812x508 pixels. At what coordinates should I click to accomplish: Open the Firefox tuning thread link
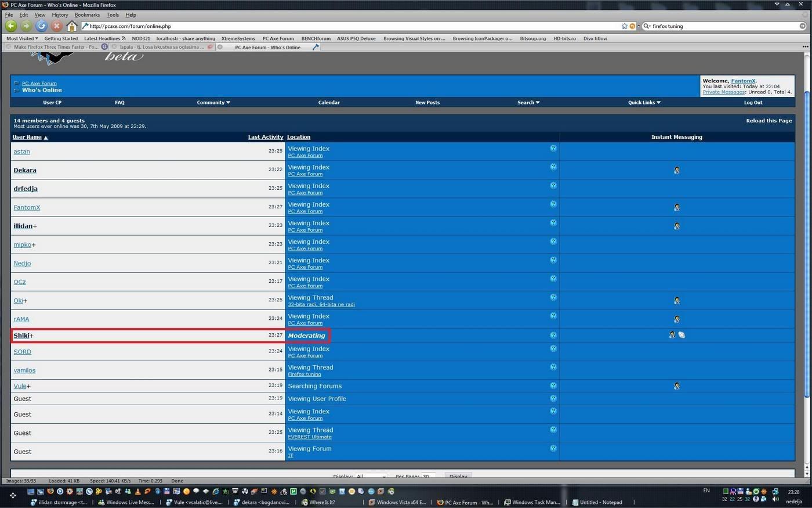tap(304, 374)
